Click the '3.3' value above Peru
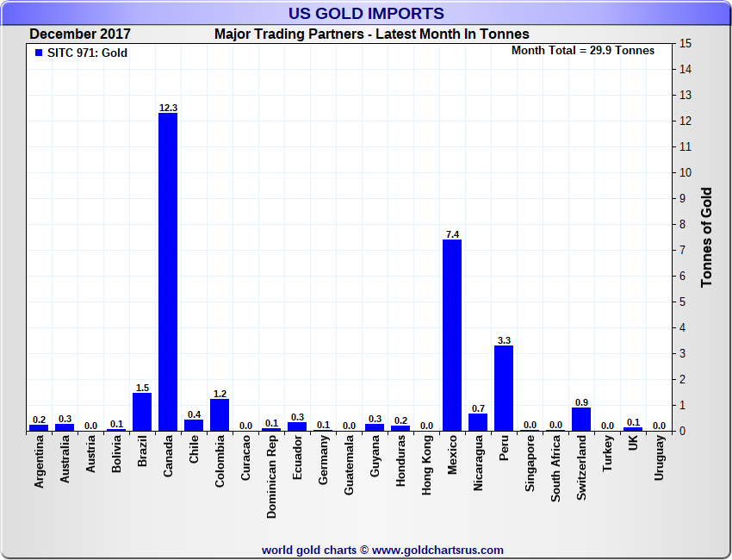732x560 pixels. 504,340
